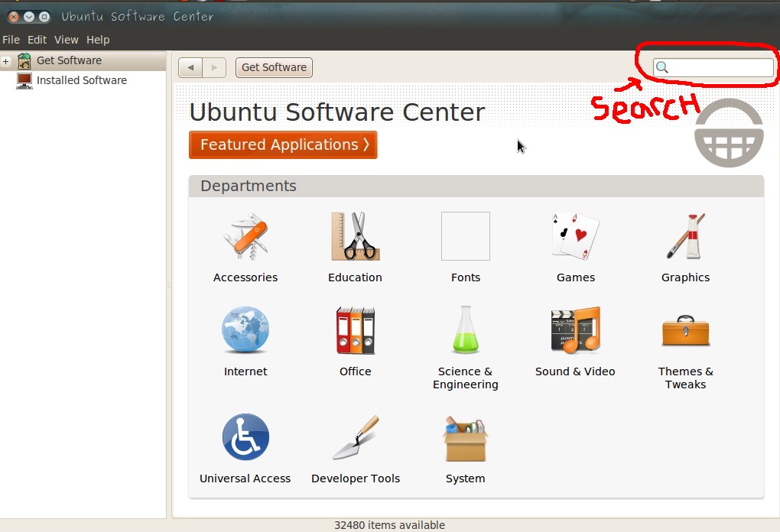Image resolution: width=780 pixels, height=532 pixels.
Task: Open the Universal Access wheelchair icon
Action: (245, 437)
